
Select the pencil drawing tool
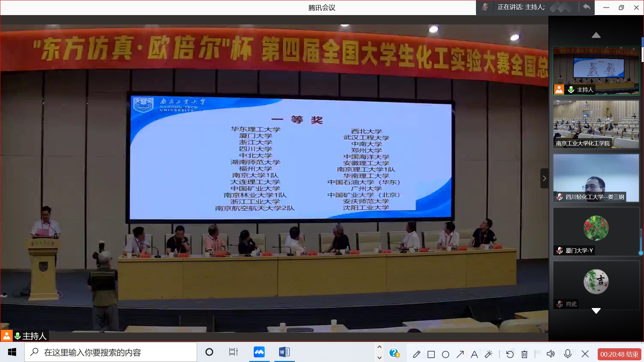417,354
